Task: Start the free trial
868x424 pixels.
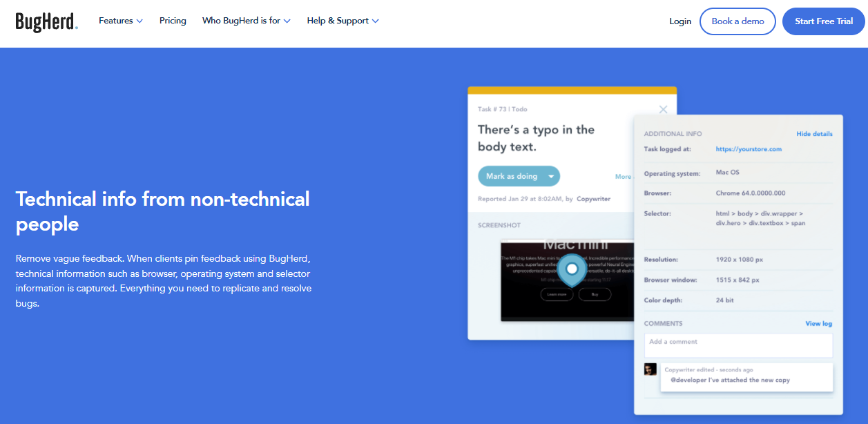Action: [x=823, y=21]
